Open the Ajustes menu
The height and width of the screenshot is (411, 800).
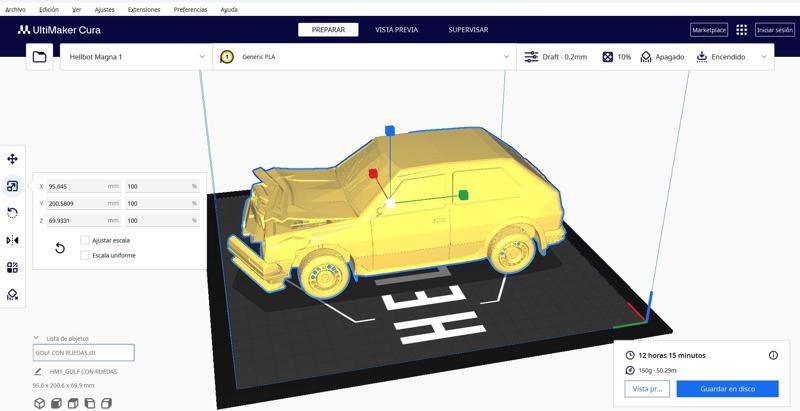(105, 10)
